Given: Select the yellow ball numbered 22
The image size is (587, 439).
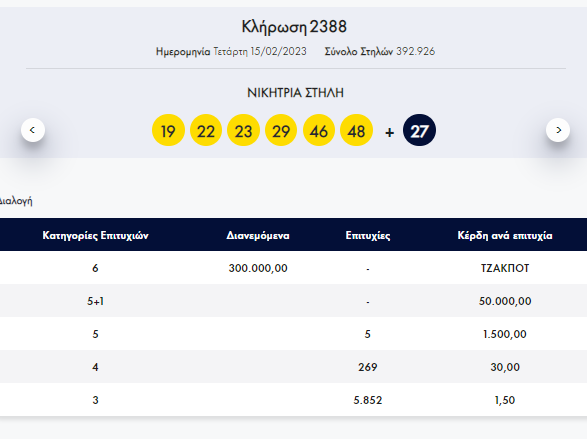Looking at the screenshot, I should pos(206,130).
